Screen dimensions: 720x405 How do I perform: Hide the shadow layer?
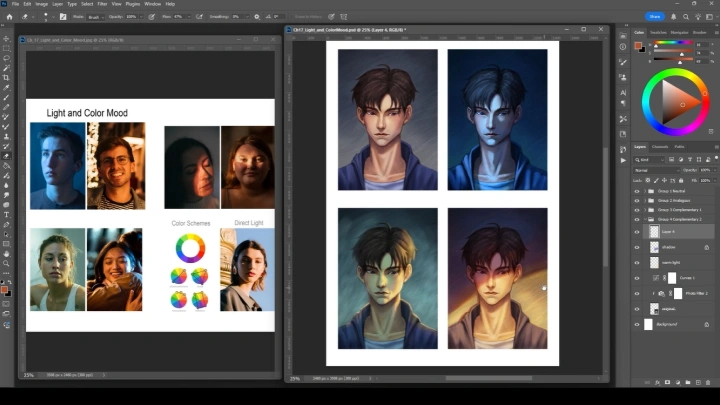click(637, 247)
